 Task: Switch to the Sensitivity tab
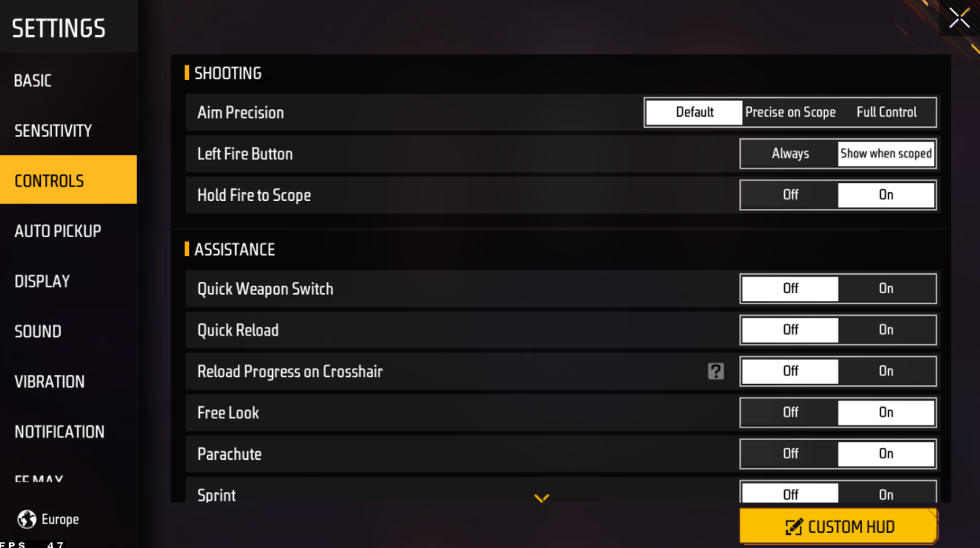[x=53, y=131]
